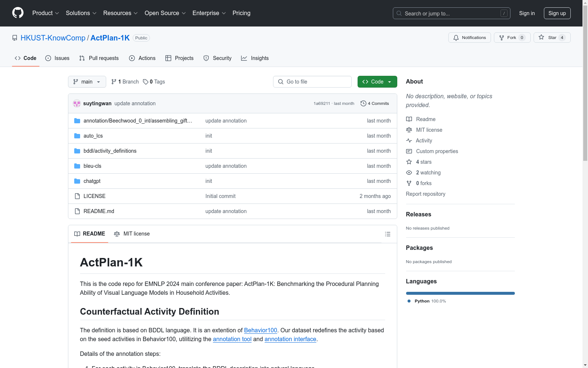Screen dimensions: 588x368
Task: Click the Custom properties note icon
Action: pyautogui.click(x=409, y=151)
